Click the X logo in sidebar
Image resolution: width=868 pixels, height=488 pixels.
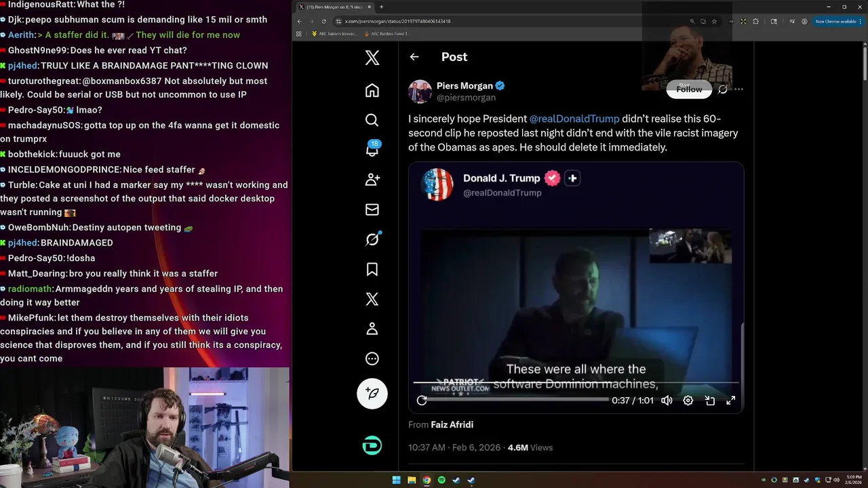pyautogui.click(x=372, y=58)
